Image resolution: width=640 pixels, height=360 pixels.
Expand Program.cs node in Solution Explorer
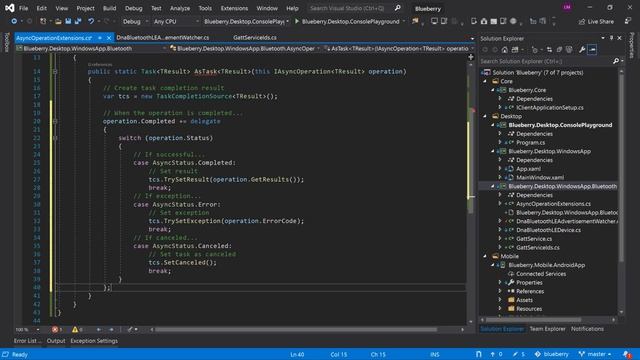[500, 142]
